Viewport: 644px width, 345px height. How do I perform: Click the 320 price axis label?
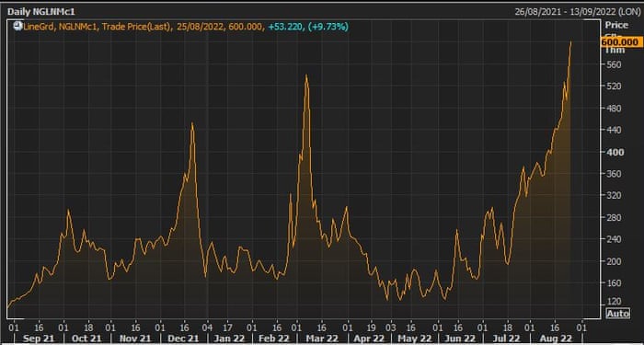(613, 195)
